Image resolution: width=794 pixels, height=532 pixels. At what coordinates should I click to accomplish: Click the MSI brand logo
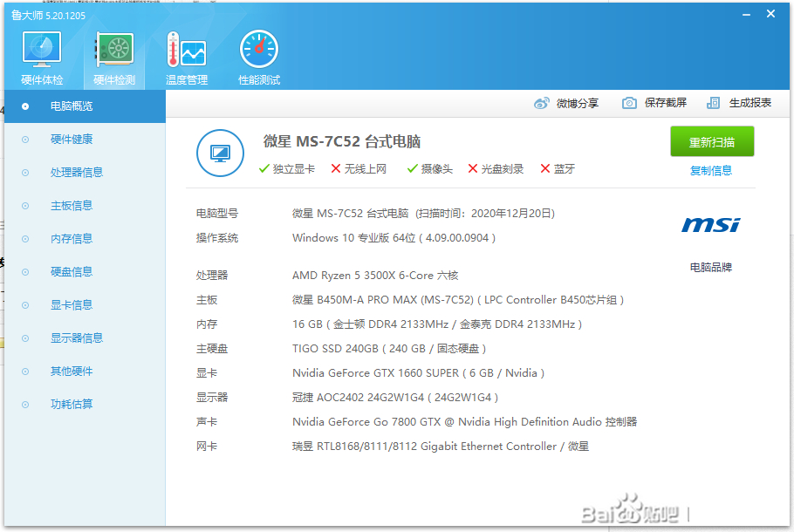click(710, 225)
